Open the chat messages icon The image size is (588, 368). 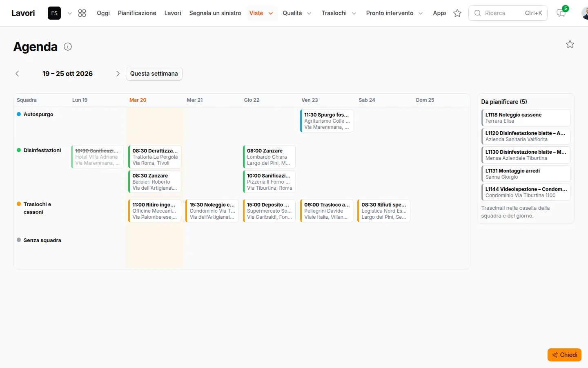click(561, 13)
